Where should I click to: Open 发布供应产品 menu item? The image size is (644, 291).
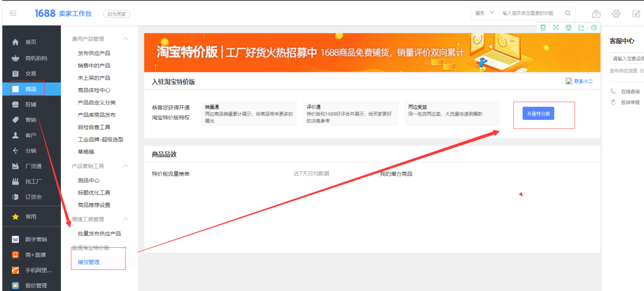click(94, 53)
